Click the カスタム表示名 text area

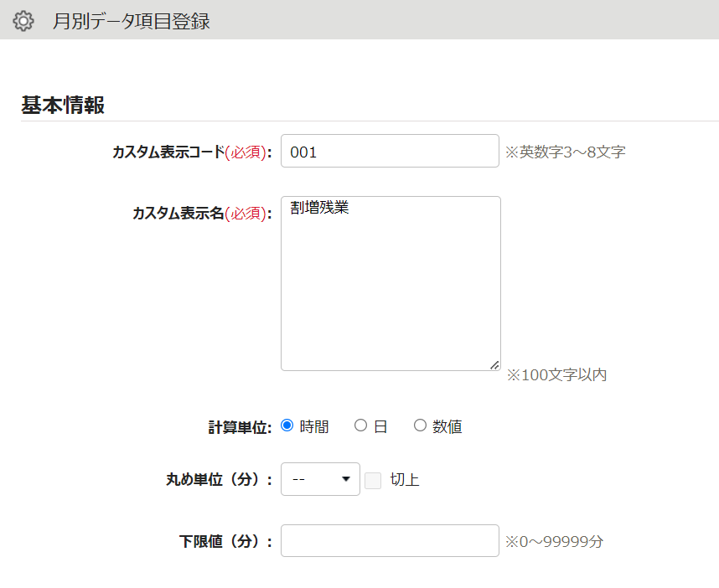[391, 283]
